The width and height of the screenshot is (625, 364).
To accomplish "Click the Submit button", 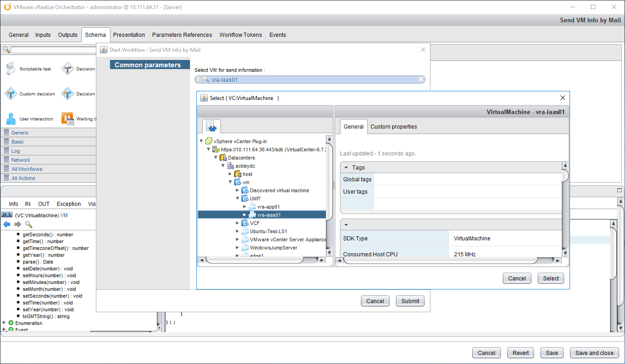I will pyautogui.click(x=410, y=301).
